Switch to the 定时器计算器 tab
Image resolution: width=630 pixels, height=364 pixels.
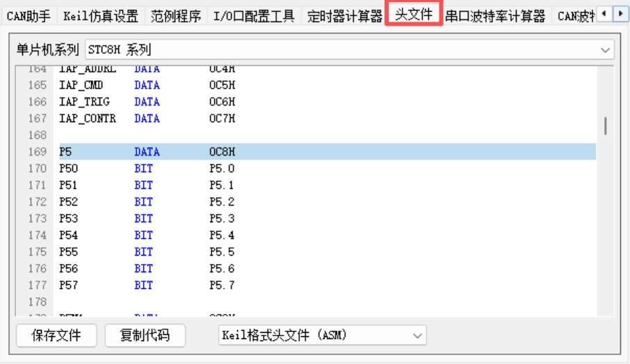(345, 16)
